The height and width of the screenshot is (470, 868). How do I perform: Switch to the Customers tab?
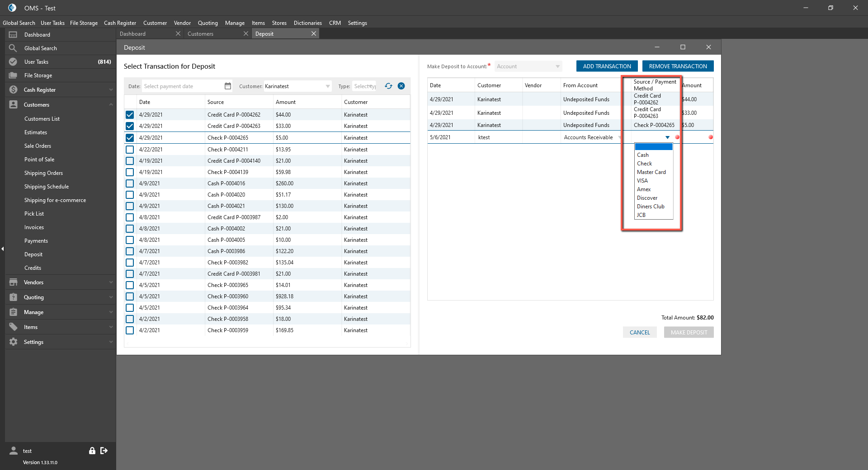pos(201,34)
